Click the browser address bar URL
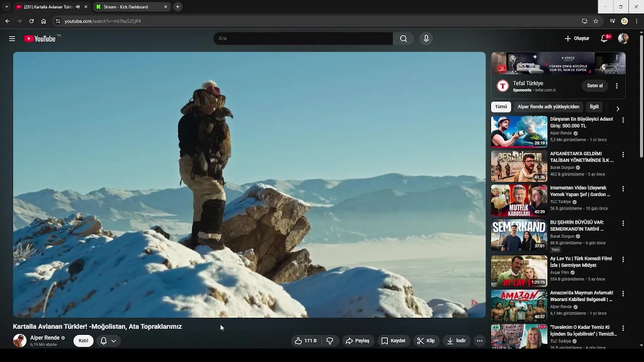Viewport: 644px width, 362px height. (x=103, y=21)
